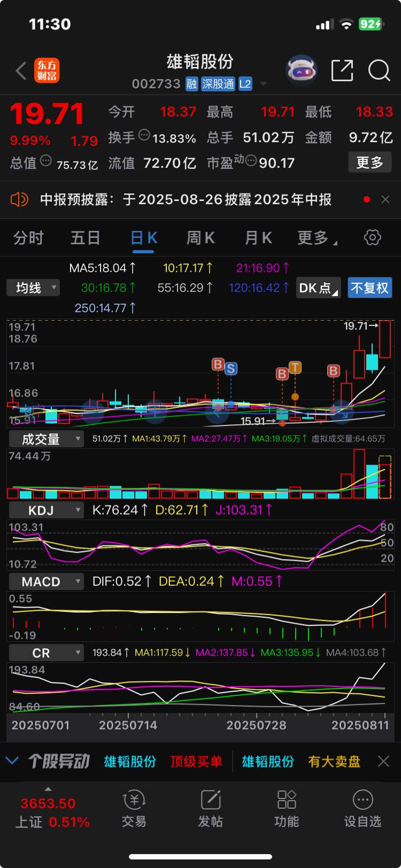The height and width of the screenshot is (868, 401).
Task: Select the 日K chart tab
Action: [x=144, y=238]
